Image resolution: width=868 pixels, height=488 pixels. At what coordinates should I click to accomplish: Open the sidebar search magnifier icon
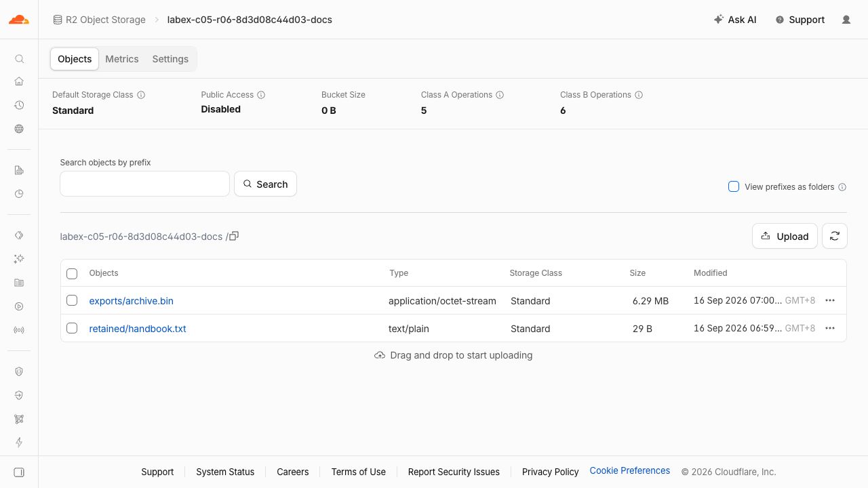(19, 59)
